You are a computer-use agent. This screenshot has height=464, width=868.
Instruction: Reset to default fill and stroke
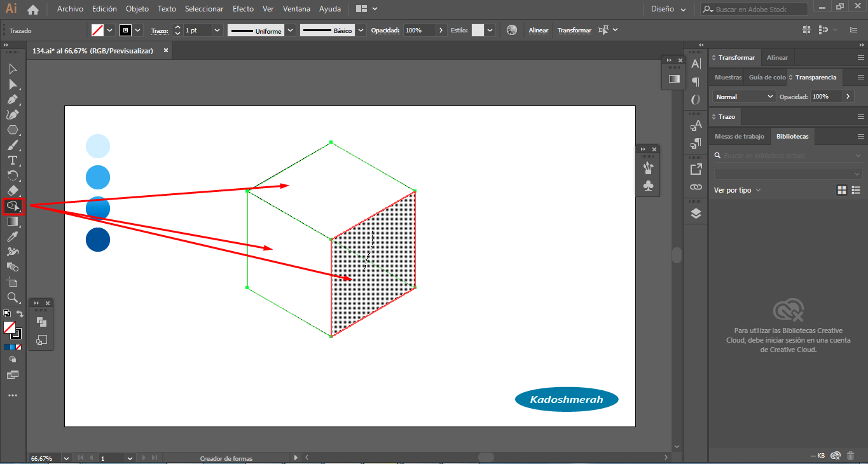tap(6, 313)
